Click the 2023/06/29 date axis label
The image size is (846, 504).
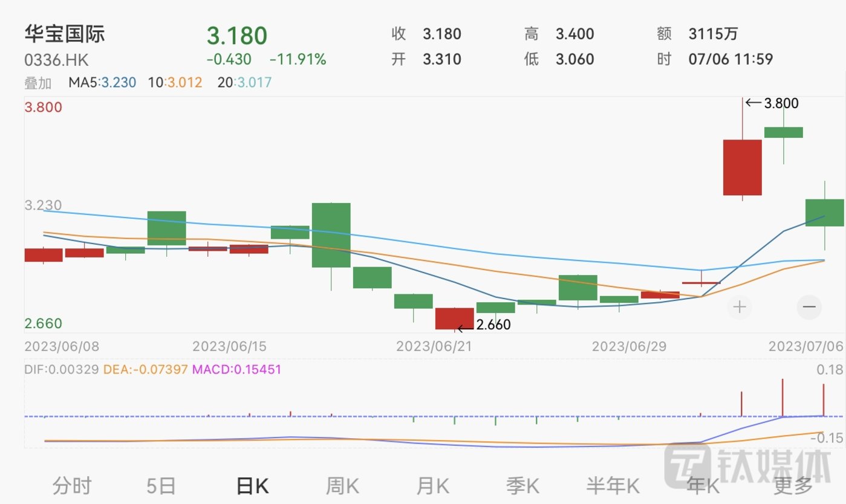[x=628, y=346]
